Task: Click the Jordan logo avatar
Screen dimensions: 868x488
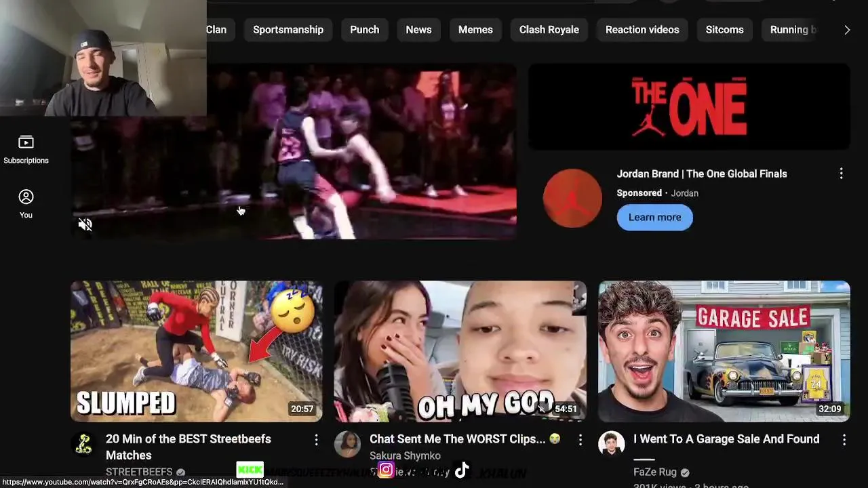Action: [x=572, y=198]
